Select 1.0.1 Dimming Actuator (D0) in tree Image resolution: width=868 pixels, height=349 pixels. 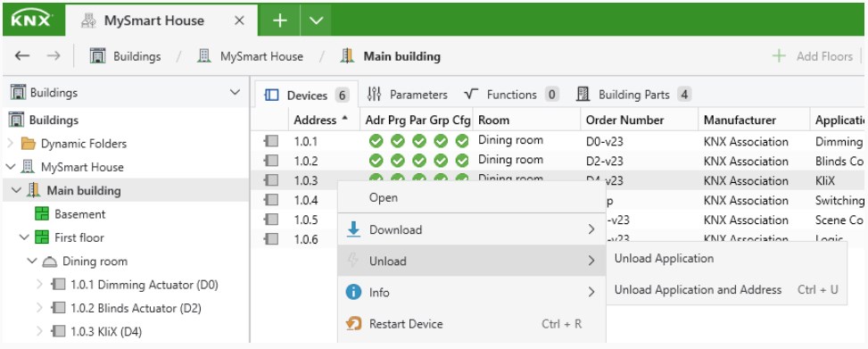click(x=135, y=285)
